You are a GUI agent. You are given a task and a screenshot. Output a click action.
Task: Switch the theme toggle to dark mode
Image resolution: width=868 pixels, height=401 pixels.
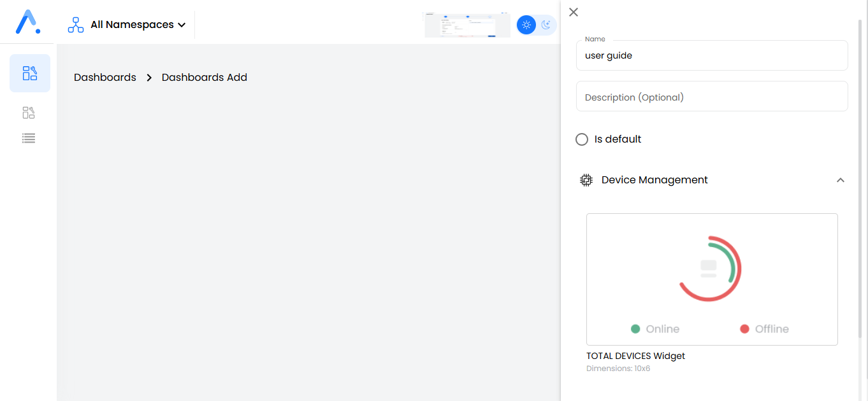coord(547,24)
